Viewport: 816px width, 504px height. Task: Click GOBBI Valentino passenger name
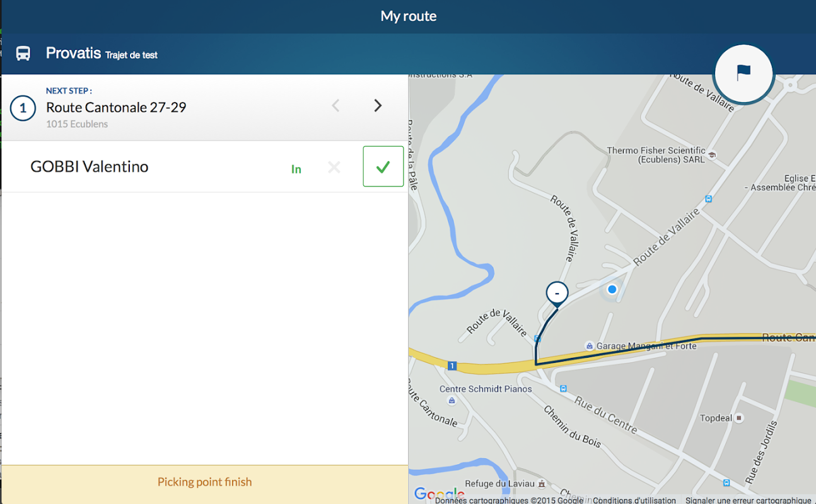90,167
